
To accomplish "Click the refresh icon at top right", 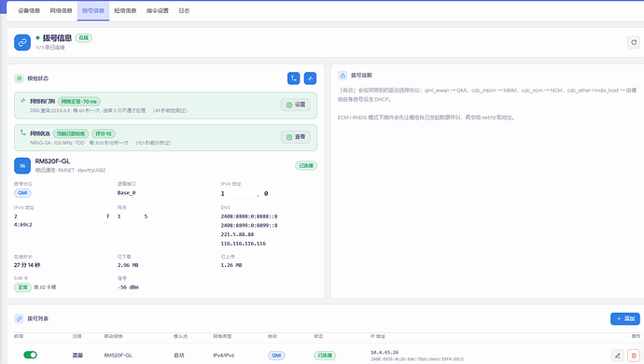I will [x=634, y=42].
